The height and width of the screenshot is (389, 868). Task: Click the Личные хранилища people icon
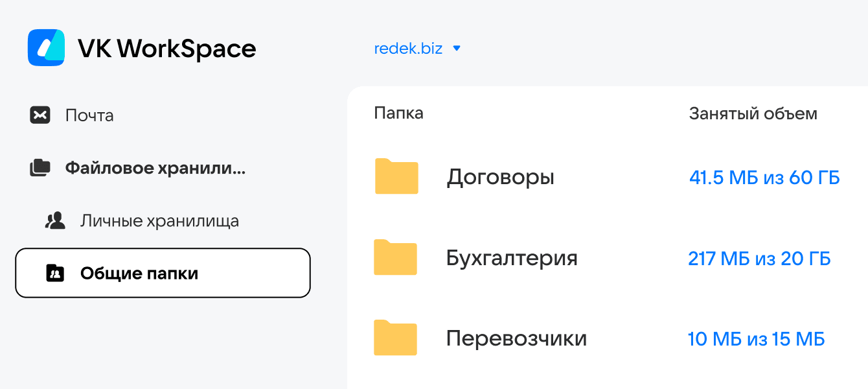[x=56, y=220]
